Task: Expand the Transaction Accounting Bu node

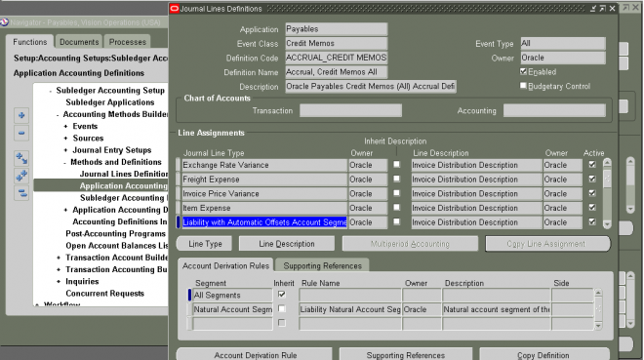Action: click(x=59, y=269)
